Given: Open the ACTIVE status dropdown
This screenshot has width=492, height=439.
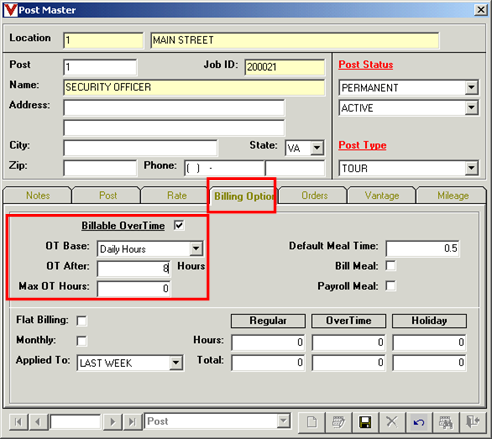Looking at the screenshot, I should 471,108.
